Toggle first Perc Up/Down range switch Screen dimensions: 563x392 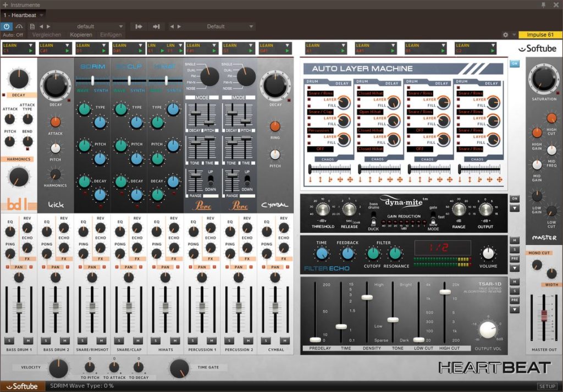(x=211, y=179)
